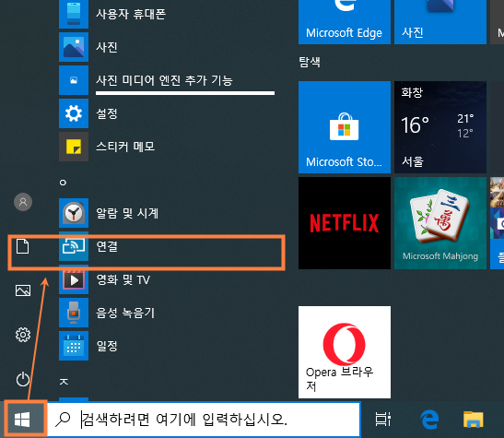
Task: Click the Windows Start button
Action: pyautogui.click(x=22, y=420)
